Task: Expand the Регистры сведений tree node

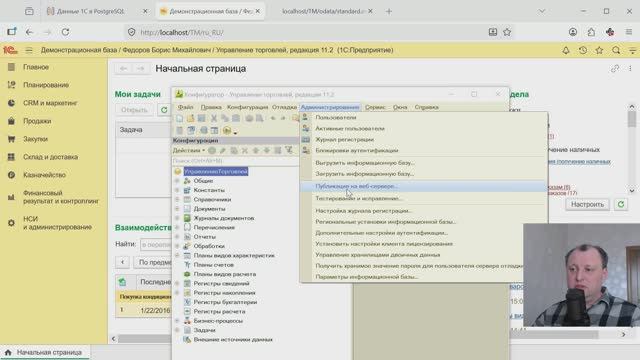Action: [x=177, y=284]
